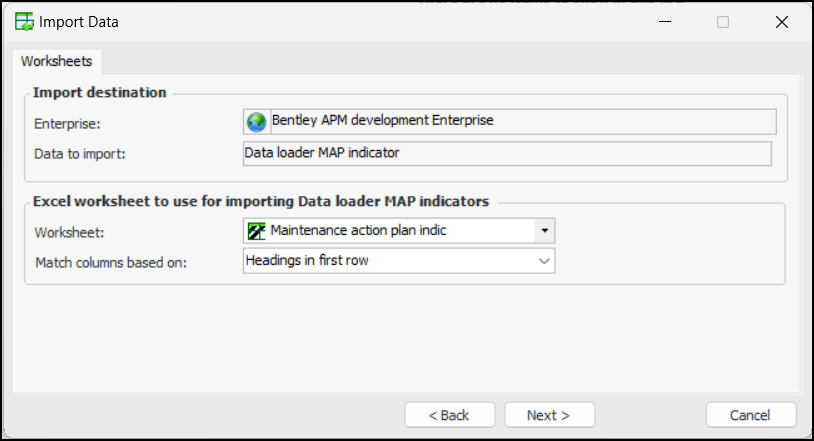Go back with the Back button
The image size is (814, 441).
[449, 415]
